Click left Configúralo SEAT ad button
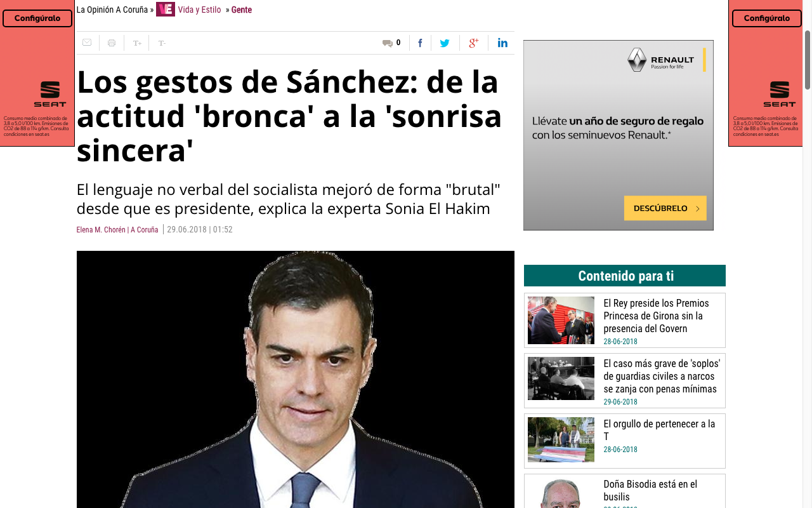812x508 pixels. (37, 18)
